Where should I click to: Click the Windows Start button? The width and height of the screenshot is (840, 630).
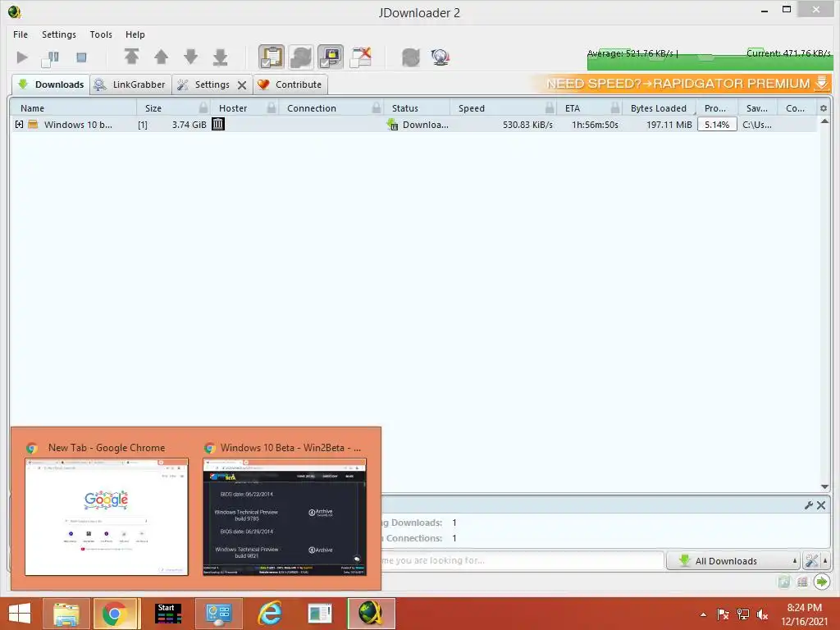tap(20, 614)
